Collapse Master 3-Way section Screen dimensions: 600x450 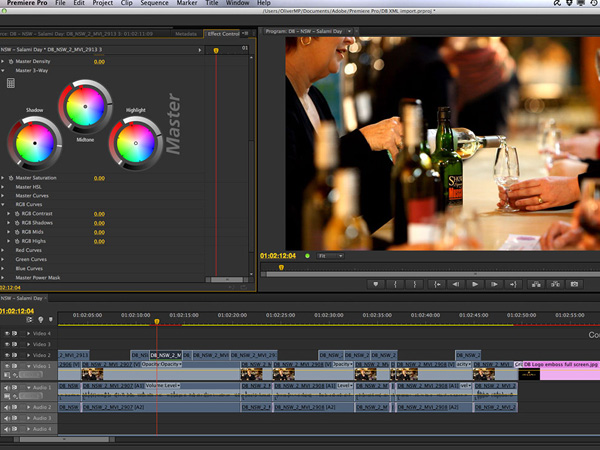pyautogui.click(x=3, y=71)
